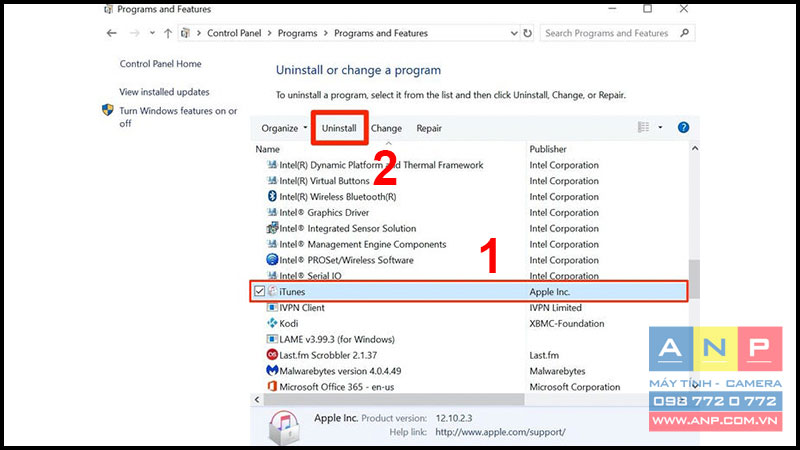Viewport: 800px width, 450px height.
Task: Click the Last.fm Scrobbler red icon
Action: click(272, 355)
